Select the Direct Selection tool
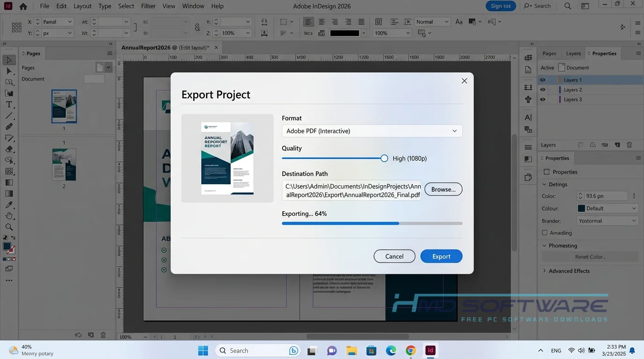Viewport: 644px width, 359px height. (9, 71)
